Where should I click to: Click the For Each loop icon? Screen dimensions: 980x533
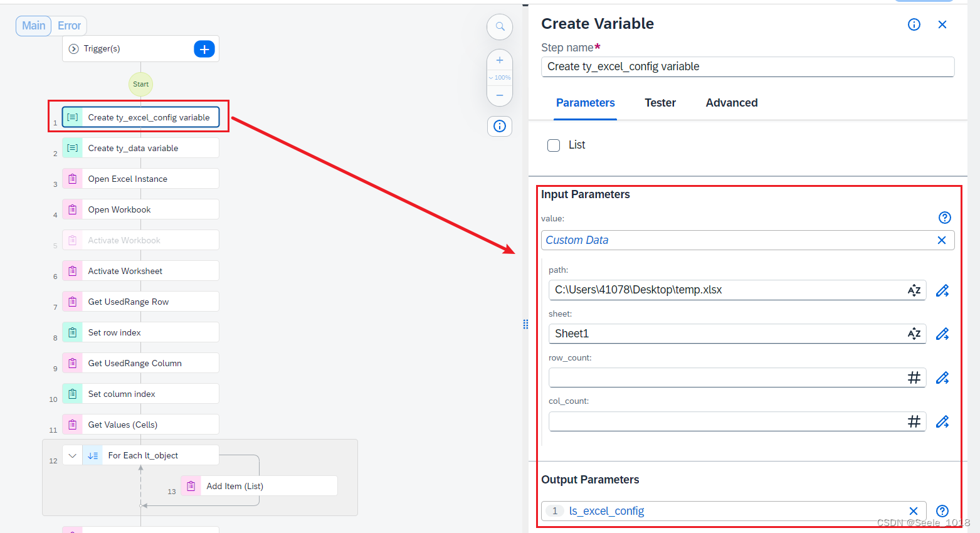pos(93,455)
